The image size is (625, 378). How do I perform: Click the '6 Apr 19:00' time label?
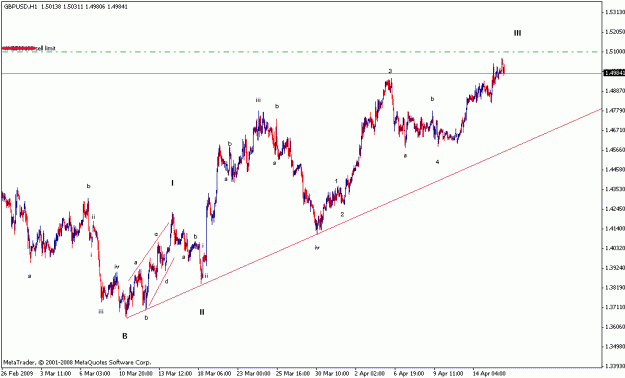[409, 374]
